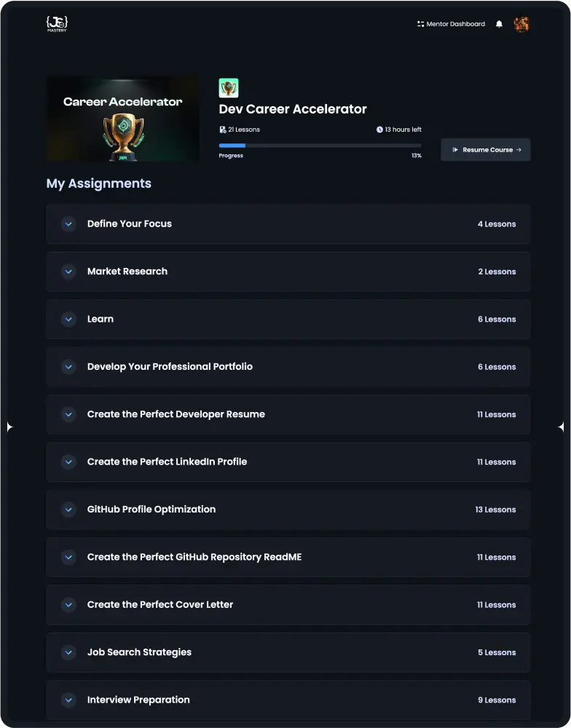The width and height of the screenshot is (571, 728).
Task: Open the notifications bell
Action: coord(499,24)
